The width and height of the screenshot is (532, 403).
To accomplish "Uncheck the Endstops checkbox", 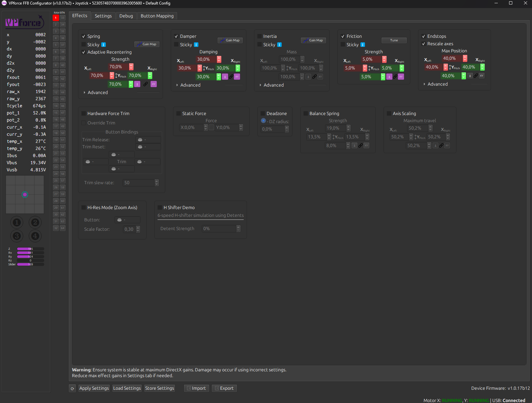I will click(x=424, y=36).
